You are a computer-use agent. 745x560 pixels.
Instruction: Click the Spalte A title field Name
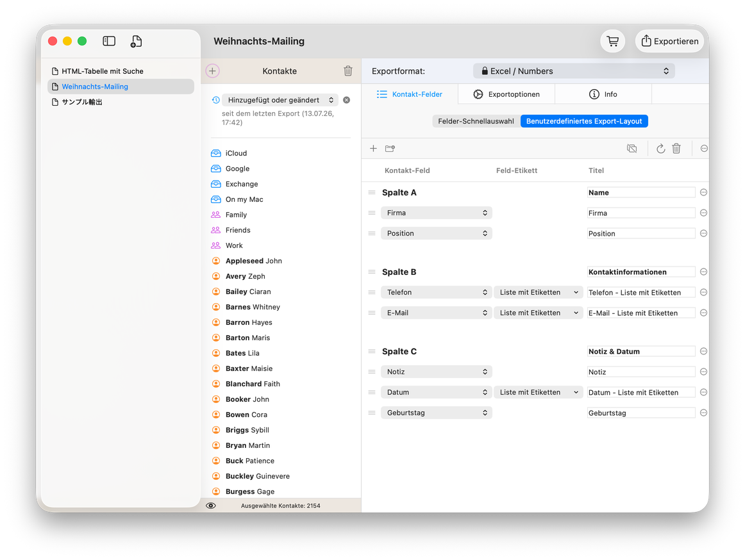[641, 193]
